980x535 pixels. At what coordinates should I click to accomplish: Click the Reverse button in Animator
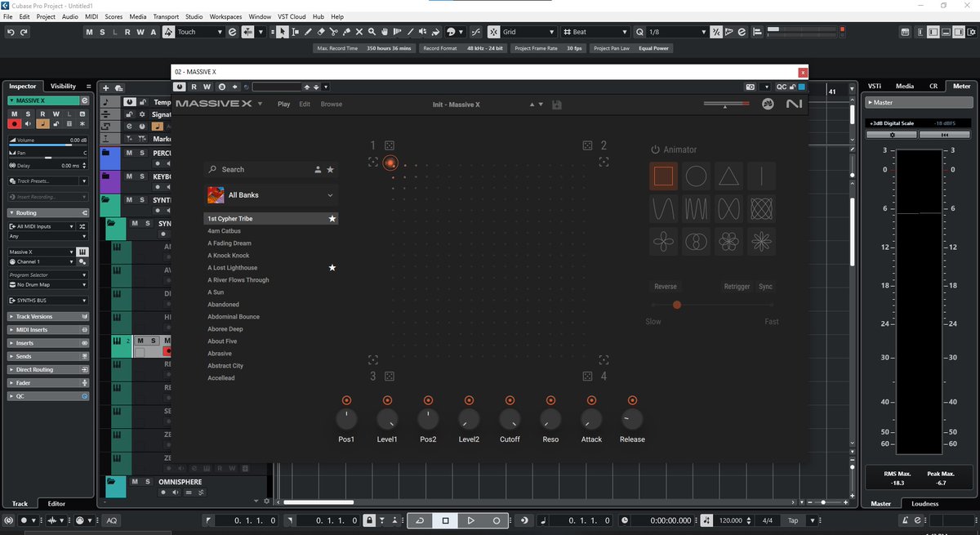tap(666, 287)
